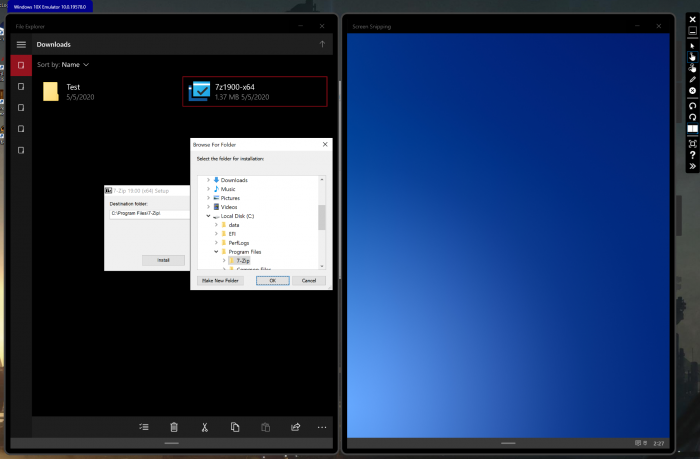Click the folder tree scrollbar thumb
This screenshot has height=459, width=700.
point(321,217)
